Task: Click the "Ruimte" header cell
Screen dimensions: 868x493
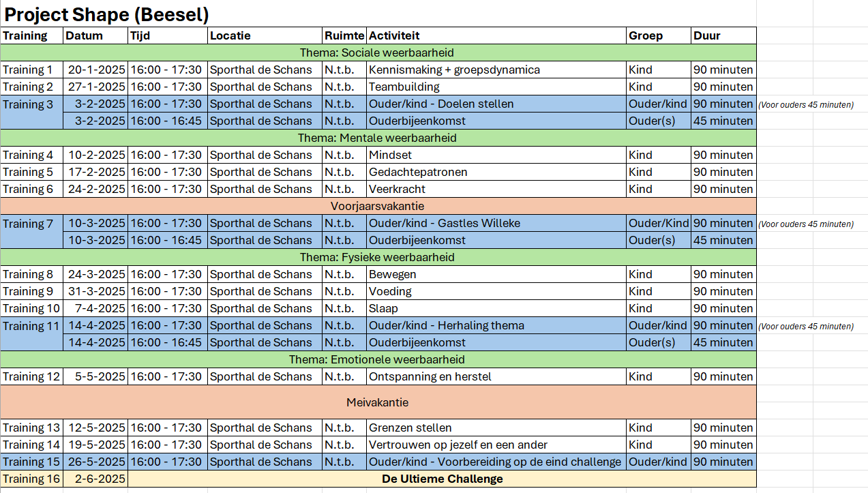Action: 344,35
